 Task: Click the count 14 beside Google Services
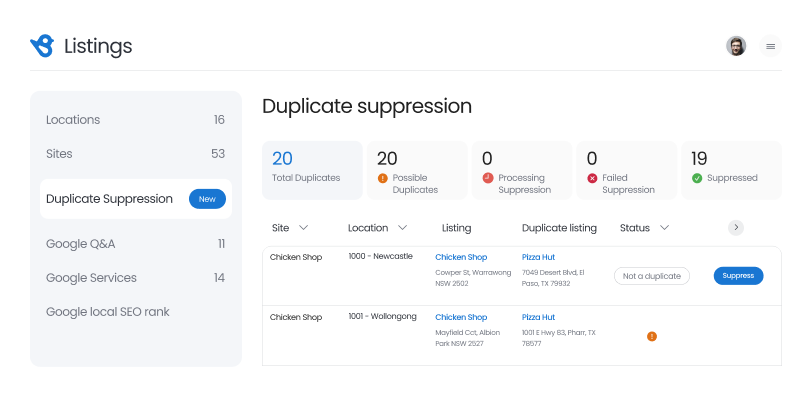pyautogui.click(x=219, y=278)
